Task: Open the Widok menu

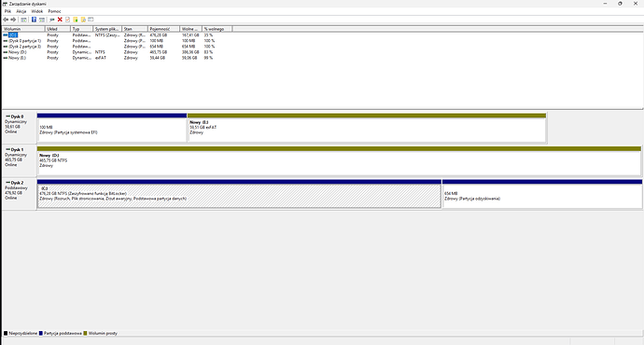Action: point(37,11)
